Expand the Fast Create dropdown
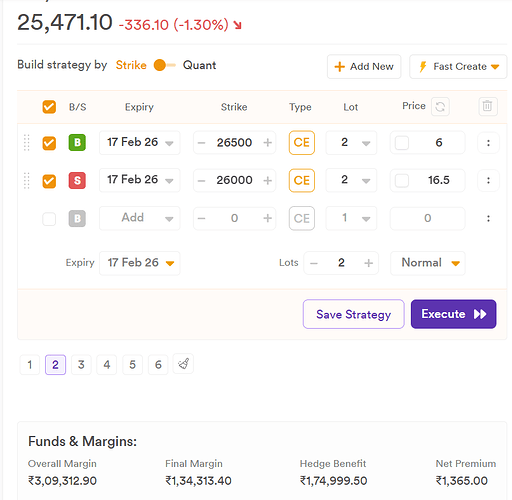This screenshot has height=500, width=512. point(458,67)
